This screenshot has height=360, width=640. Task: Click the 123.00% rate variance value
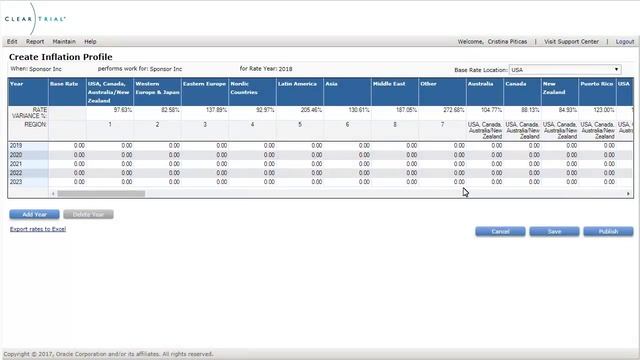(604, 110)
